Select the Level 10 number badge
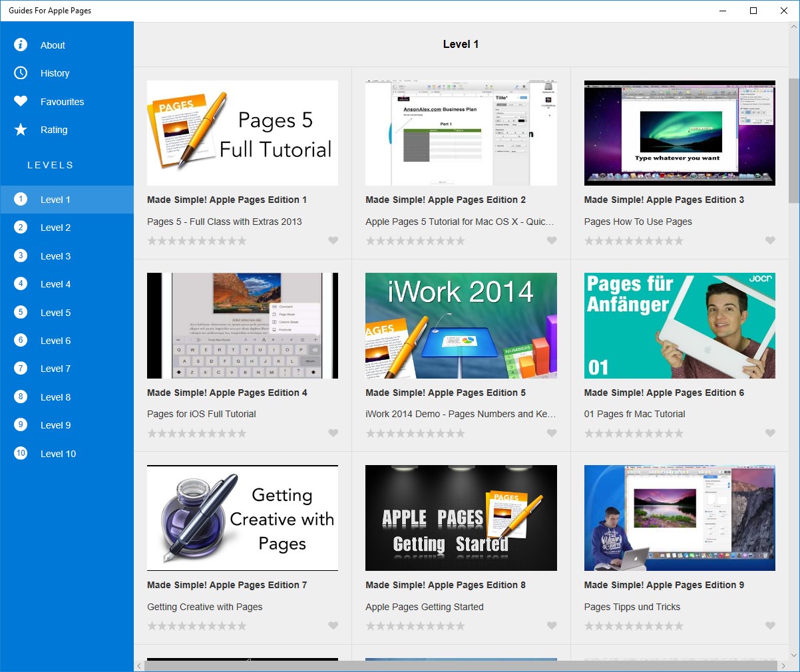 21,453
